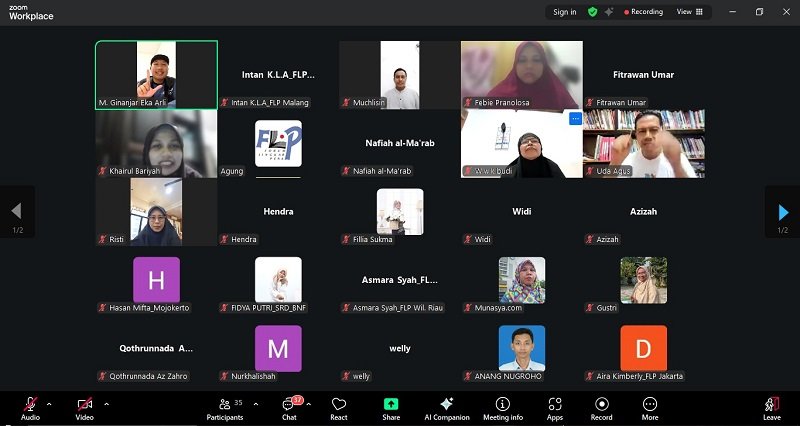Click the Recording indicator

pos(643,12)
